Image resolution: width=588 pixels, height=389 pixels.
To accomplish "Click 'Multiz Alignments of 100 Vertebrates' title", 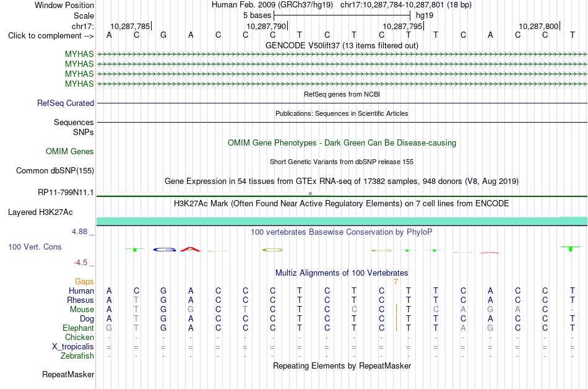I will click(x=342, y=273).
